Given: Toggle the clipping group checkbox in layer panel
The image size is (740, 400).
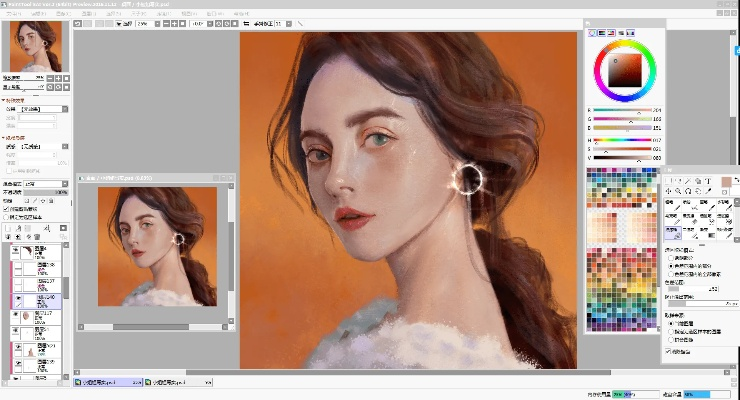Looking at the screenshot, I should coord(8,208).
